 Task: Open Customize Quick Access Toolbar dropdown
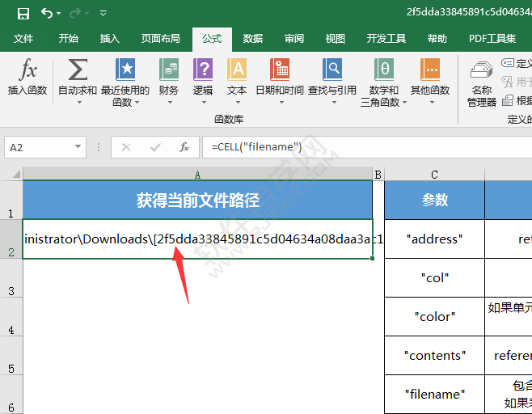pyautogui.click(x=103, y=13)
